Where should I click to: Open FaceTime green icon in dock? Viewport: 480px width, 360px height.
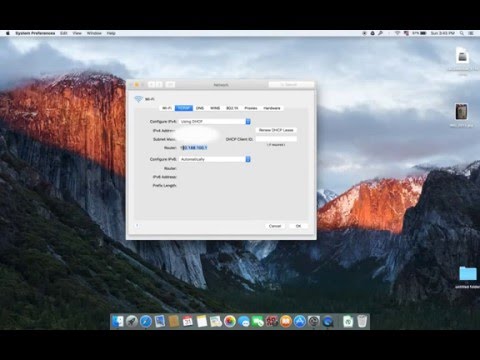pyautogui.click(x=258, y=321)
